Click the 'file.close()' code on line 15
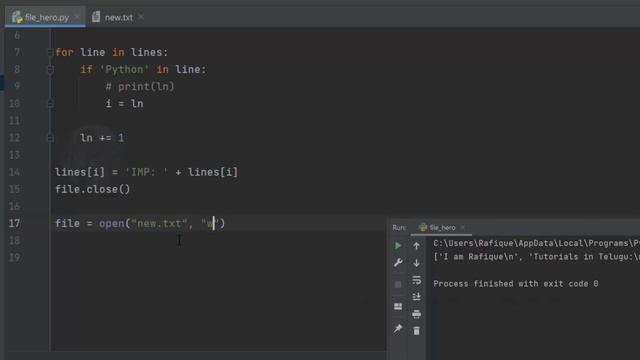640x360 pixels. point(93,189)
